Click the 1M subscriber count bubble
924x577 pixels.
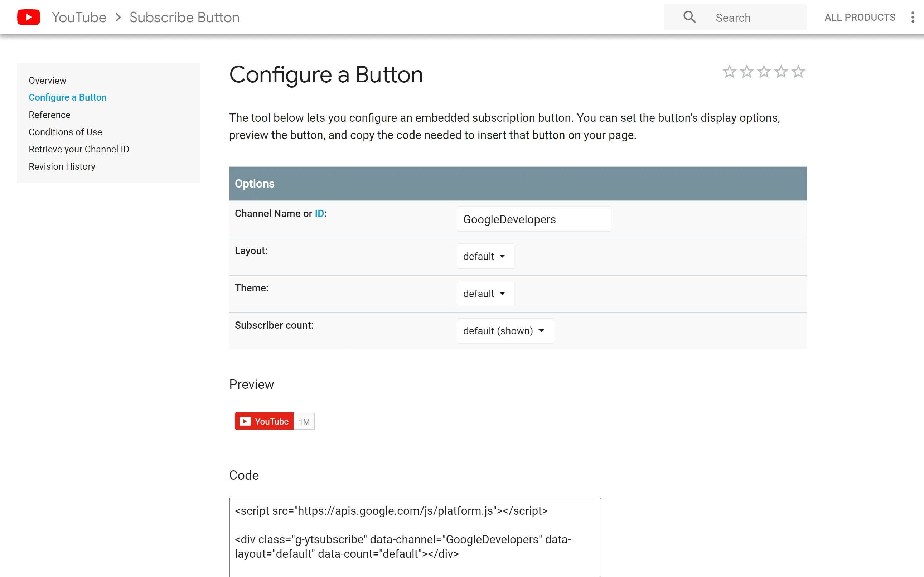304,422
